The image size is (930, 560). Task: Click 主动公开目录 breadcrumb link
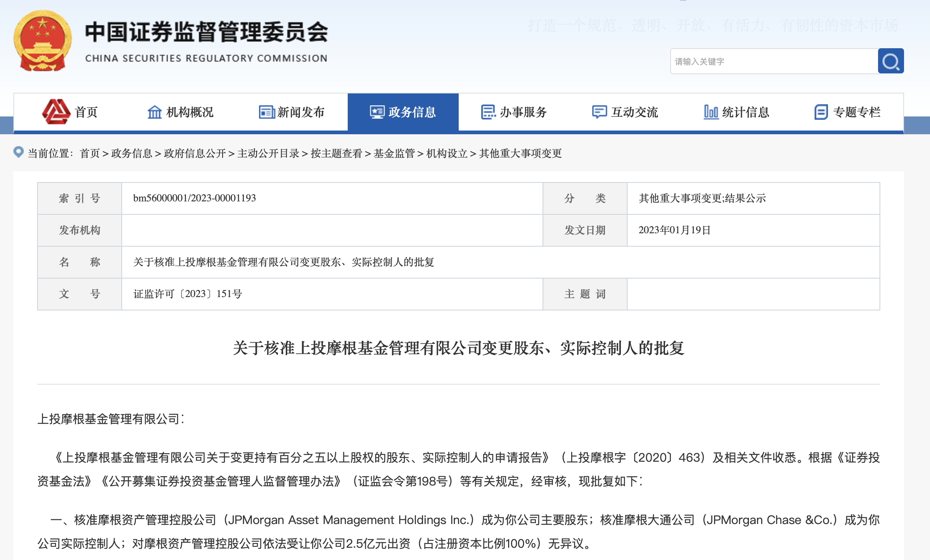[x=268, y=154]
